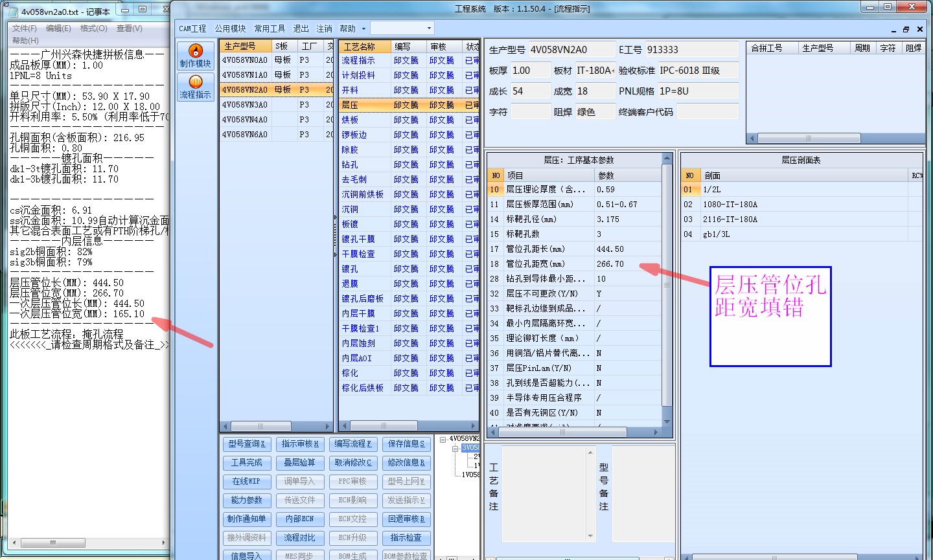933x560 pixels.
Task: Select section row 1080-IT-180A
Action: pyautogui.click(x=802, y=205)
